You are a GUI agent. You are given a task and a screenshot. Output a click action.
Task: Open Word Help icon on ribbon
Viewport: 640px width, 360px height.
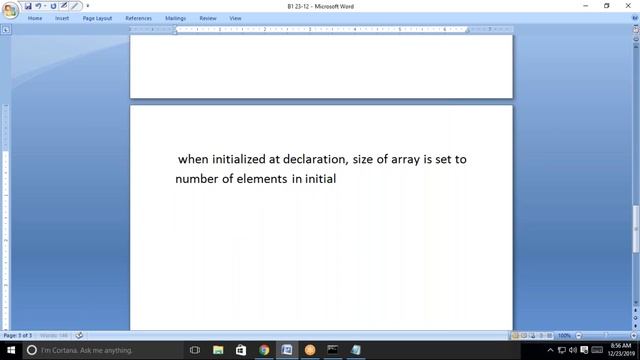point(635,18)
